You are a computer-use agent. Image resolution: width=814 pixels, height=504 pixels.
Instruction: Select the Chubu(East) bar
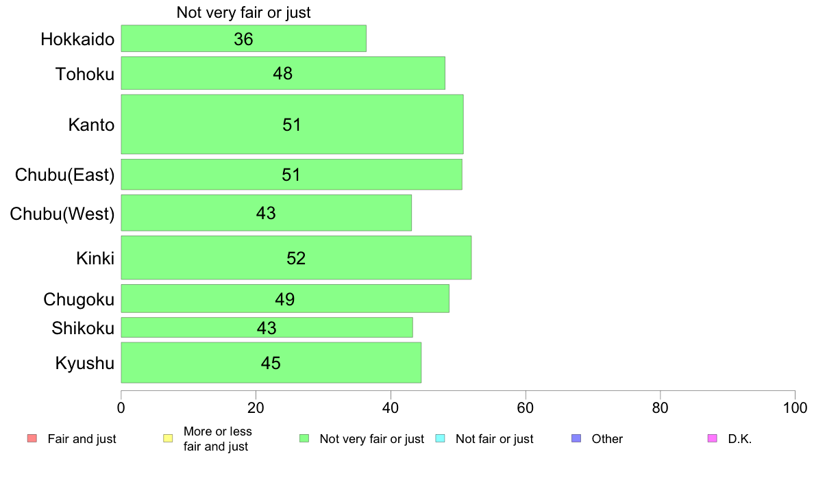292,175
